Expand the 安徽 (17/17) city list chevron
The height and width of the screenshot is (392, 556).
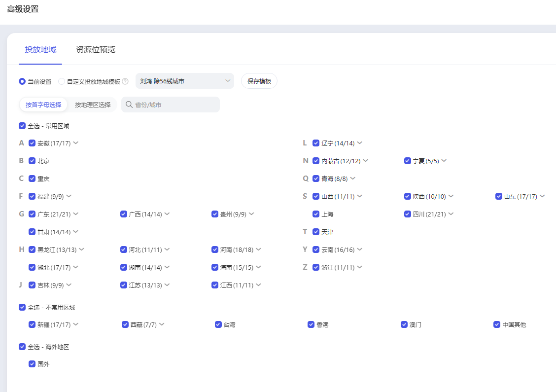pos(76,143)
